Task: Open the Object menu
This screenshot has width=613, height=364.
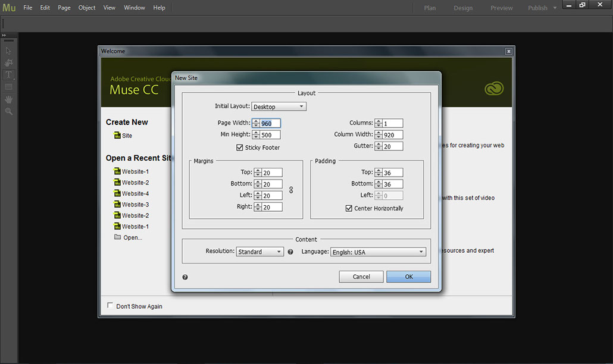Action: click(87, 8)
